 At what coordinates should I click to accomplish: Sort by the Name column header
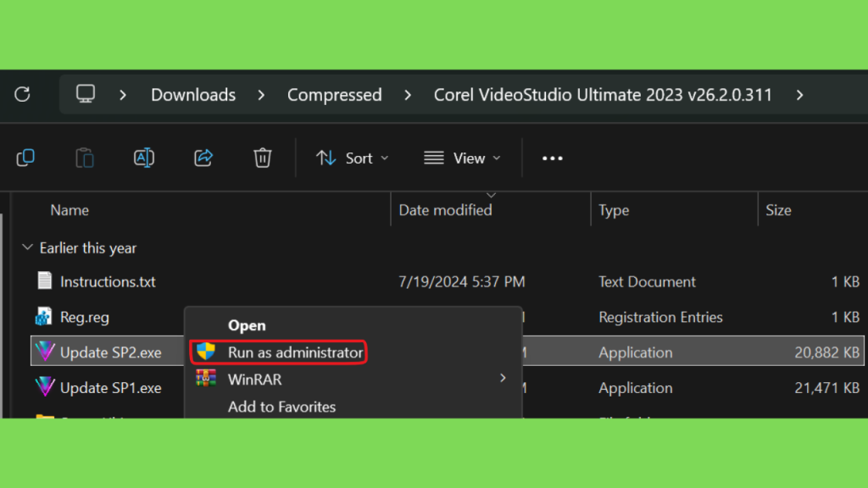(70, 210)
